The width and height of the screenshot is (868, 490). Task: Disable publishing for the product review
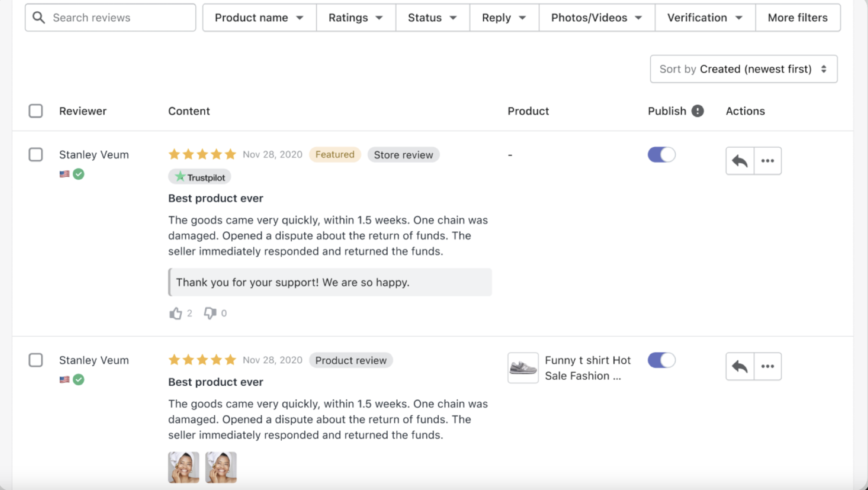(x=661, y=360)
